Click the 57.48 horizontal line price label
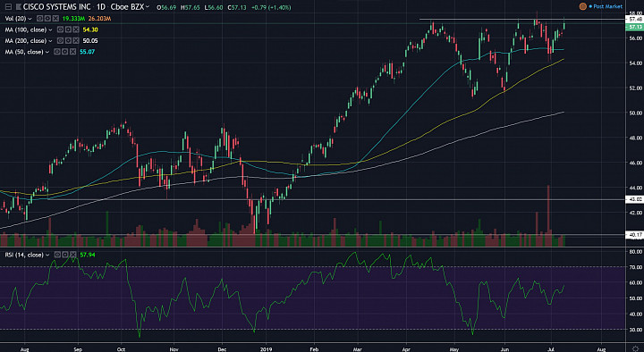 635,20
